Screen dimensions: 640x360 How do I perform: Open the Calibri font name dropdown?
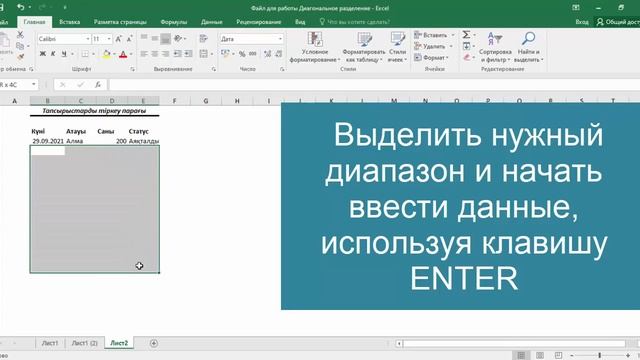[87, 39]
